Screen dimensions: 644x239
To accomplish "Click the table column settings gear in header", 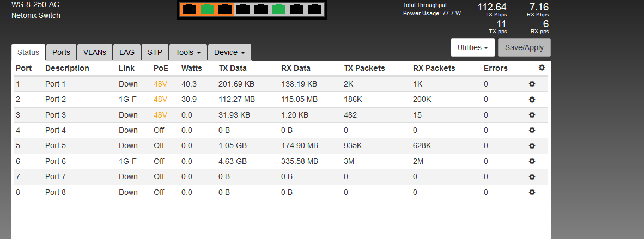I will 542,68.
